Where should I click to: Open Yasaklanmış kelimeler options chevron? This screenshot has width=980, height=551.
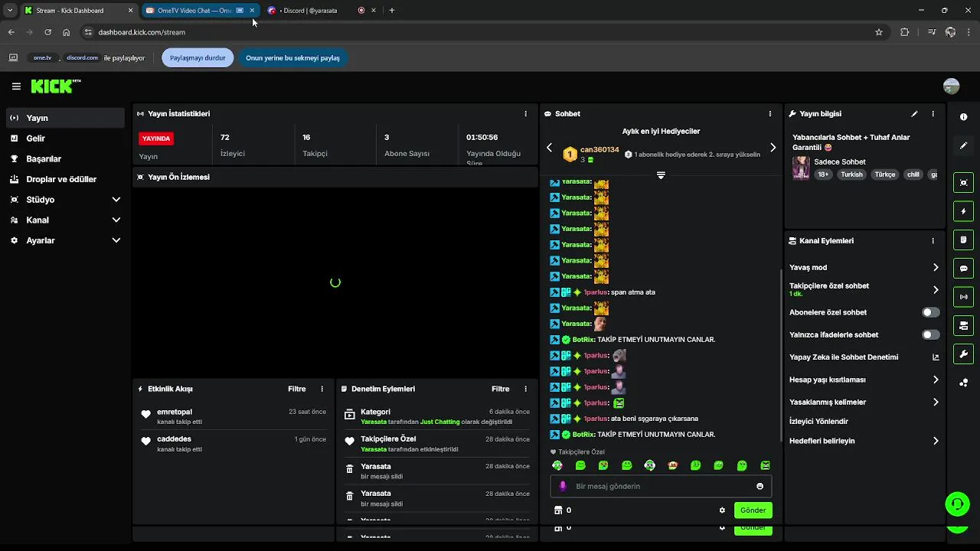click(x=935, y=402)
